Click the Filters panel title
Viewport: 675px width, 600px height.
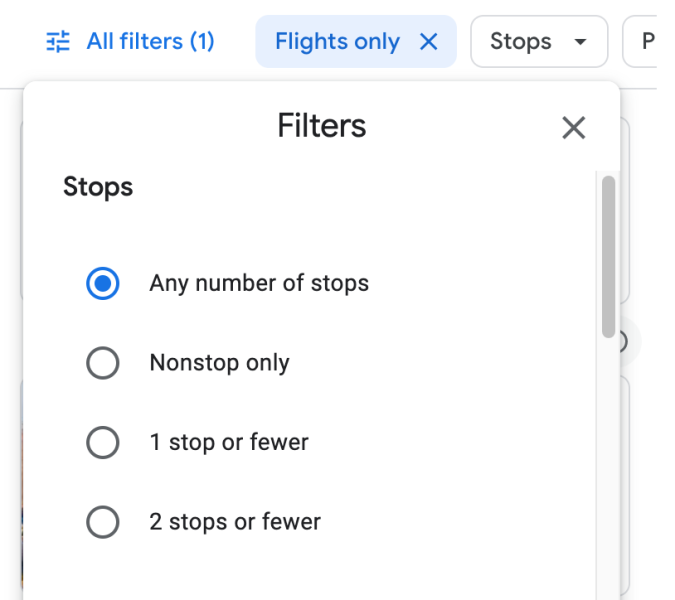[x=321, y=127]
